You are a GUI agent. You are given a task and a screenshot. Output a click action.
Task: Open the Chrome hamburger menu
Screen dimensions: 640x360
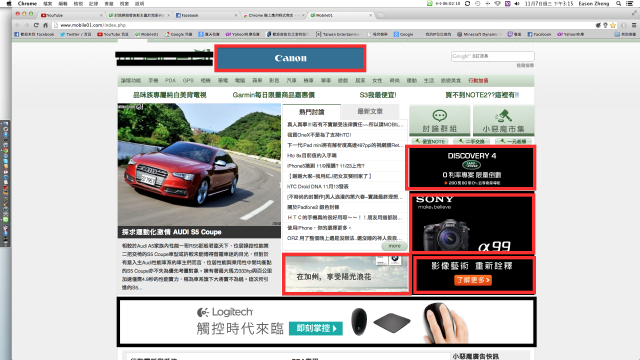click(634, 25)
